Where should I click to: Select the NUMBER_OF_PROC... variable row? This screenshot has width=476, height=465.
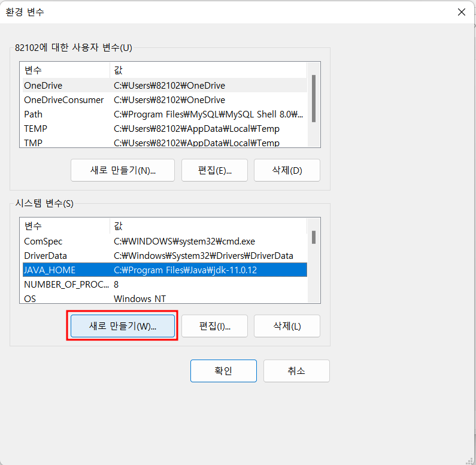tap(165, 284)
